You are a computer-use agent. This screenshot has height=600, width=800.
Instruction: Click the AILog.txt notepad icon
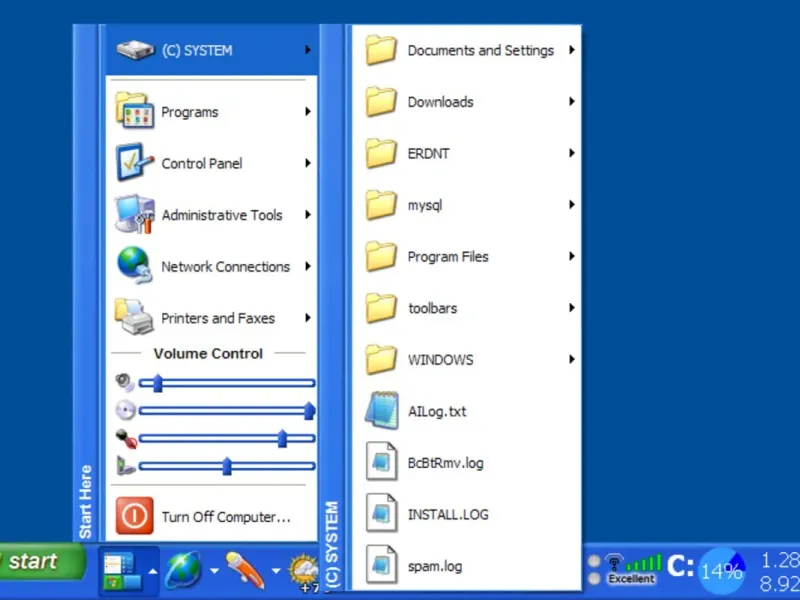[x=382, y=411]
